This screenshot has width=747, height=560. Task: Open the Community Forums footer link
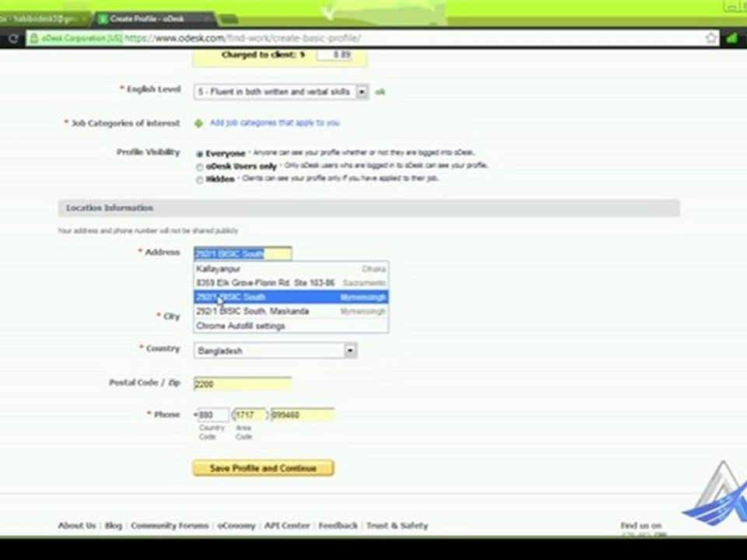tap(170, 526)
